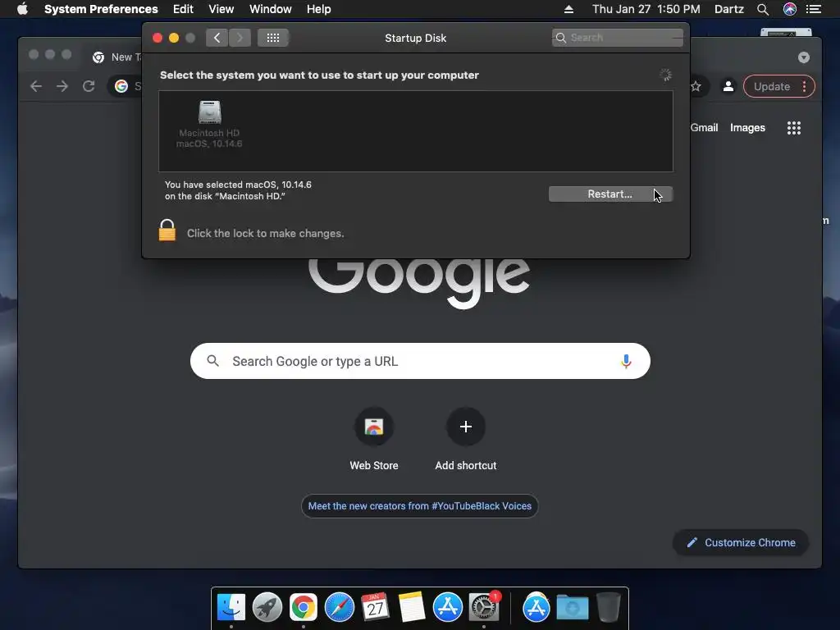Image resolution: width=840 pixels, height=630 pixels.
Task: Bookmark this page with the star icon
Action: tap(696, 86)
